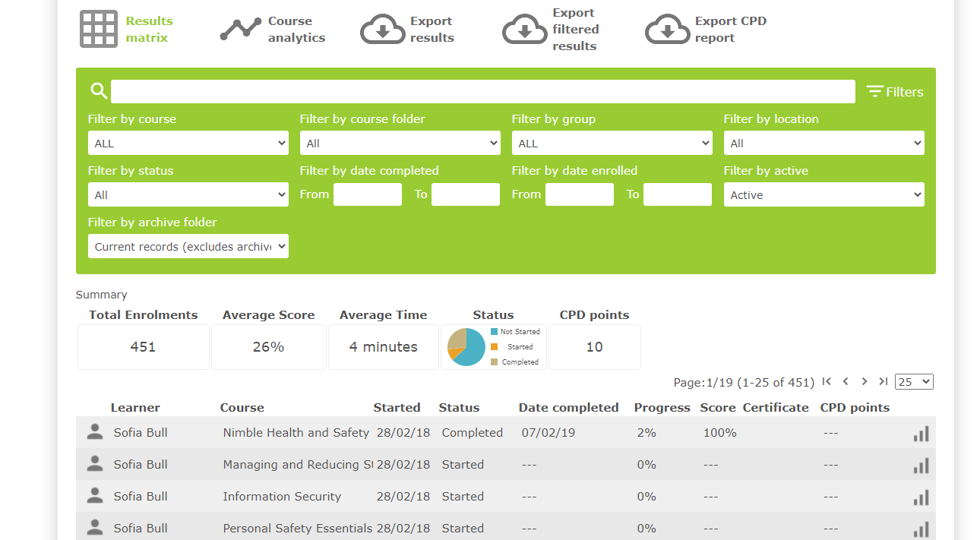Open the Filter by course folder dropdown
This screenshot has width=980, height=540.
(x=400, y=143)
